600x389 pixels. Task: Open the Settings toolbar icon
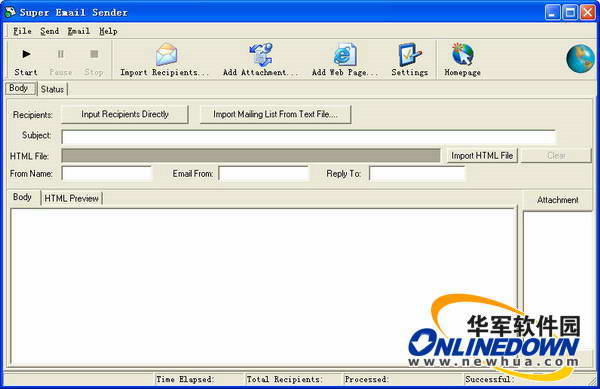[x=409, y=54]
